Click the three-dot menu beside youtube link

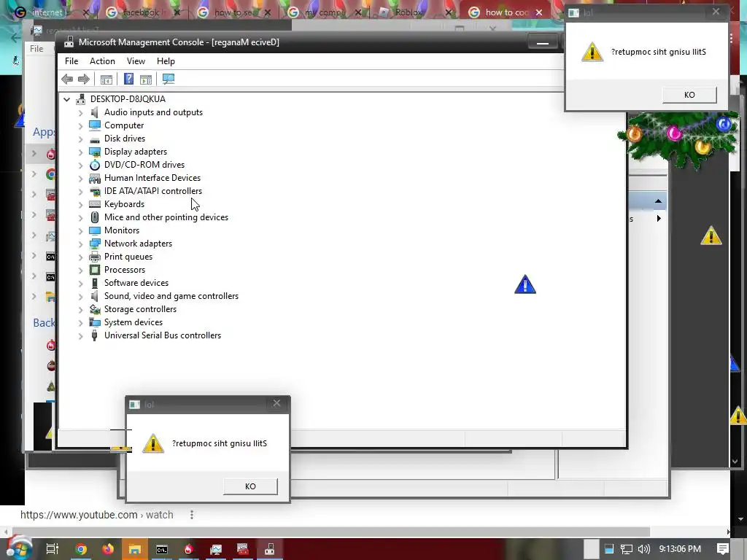[x=192, y=515]
